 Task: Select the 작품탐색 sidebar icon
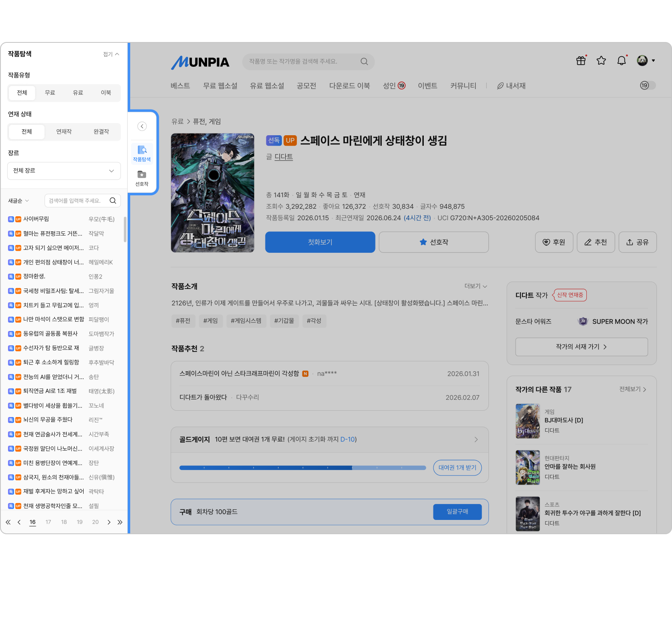coord(142,153)
